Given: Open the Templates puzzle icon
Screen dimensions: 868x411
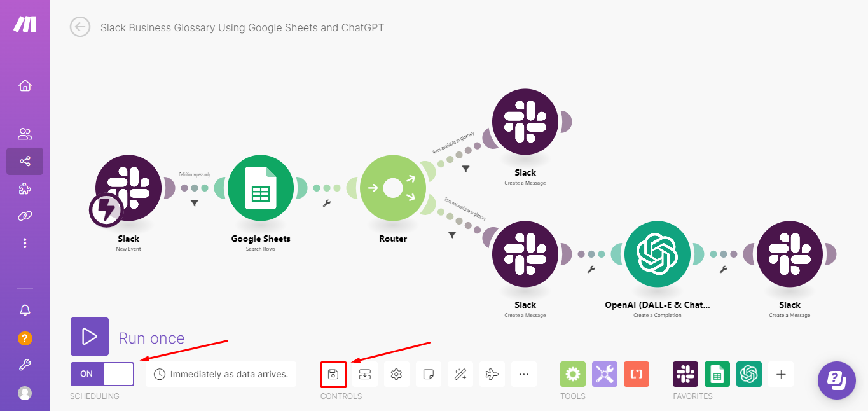Looking at the screenshot, I should click(25, 188).
